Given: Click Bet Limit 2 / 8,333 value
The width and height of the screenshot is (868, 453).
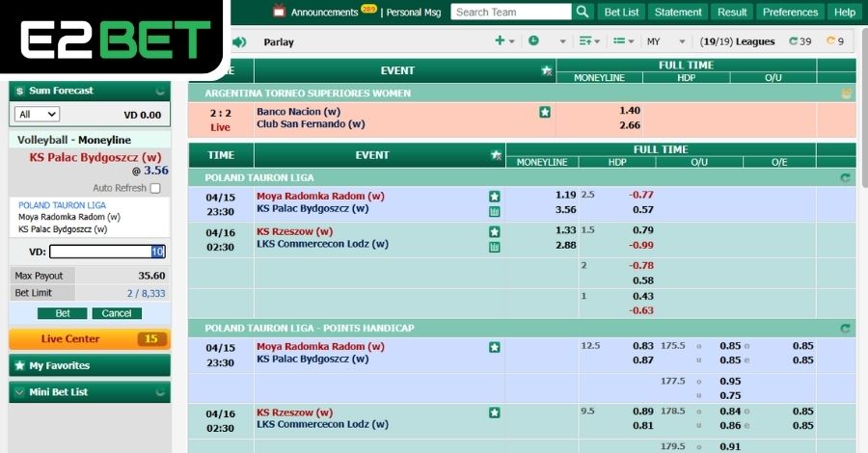Looking at the screenshot, I should click(x=147, y=294).
